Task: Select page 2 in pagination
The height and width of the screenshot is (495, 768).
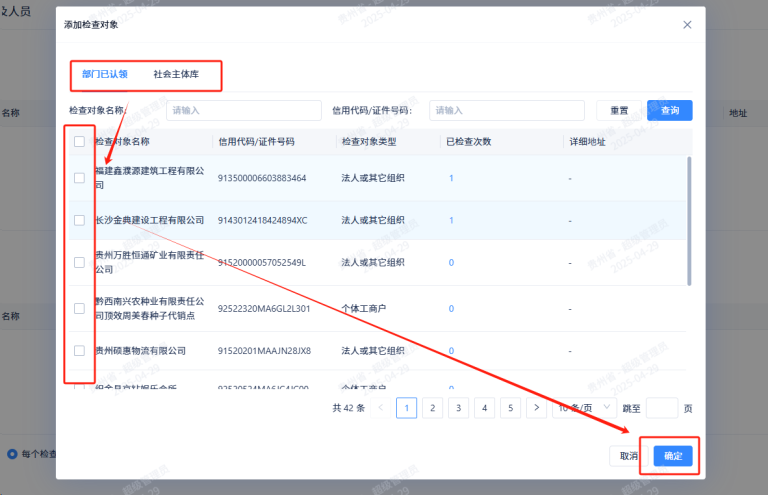Action: (x=432, y=408)
